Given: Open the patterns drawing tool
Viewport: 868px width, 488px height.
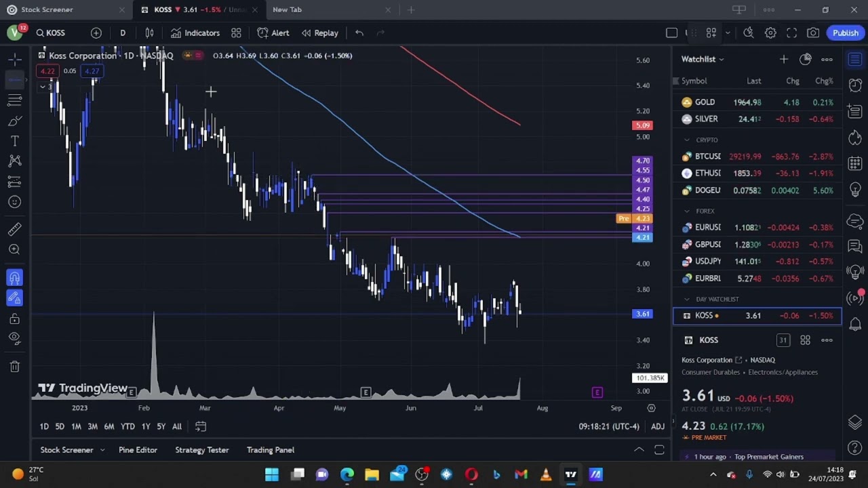Looking at the screenshot, I should coord(14,161).
